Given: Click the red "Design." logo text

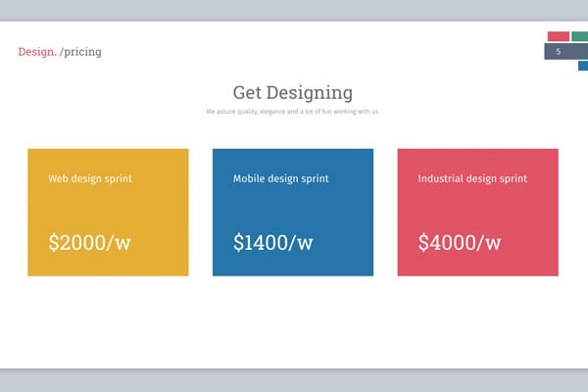Looking at the screenshot, I should pos(37,52).
